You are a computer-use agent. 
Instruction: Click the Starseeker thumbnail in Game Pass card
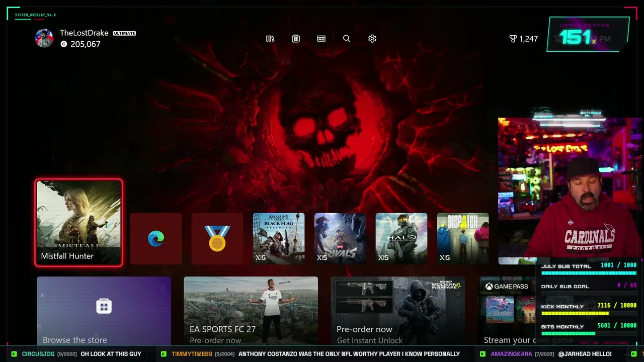500,309
